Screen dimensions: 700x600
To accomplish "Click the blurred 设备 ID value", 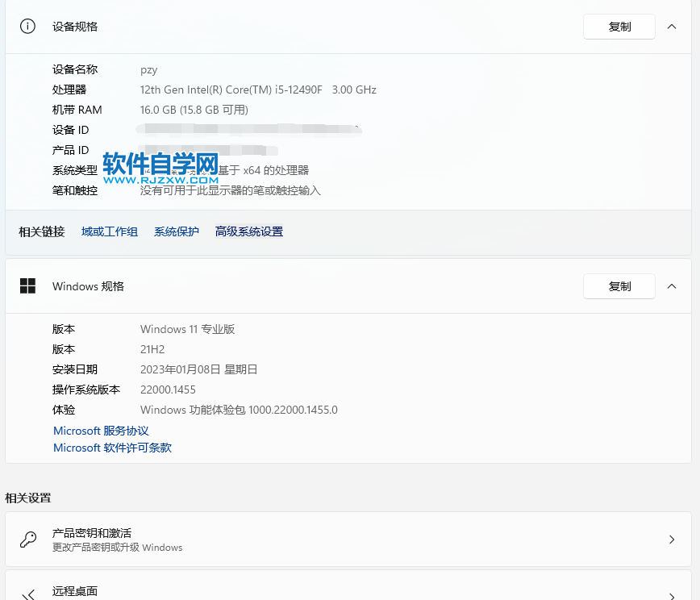I will [248, 130].
